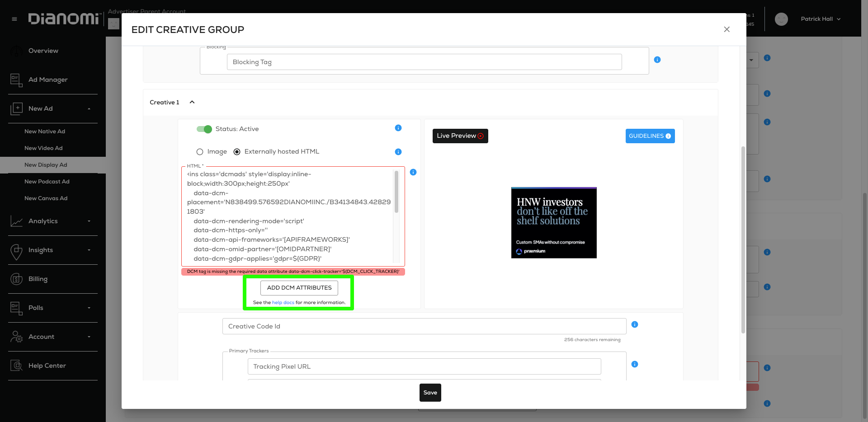This screenshot has height=422, width=868.
Task: Click info icon beside the HTML code box
Action: (413, 172)
